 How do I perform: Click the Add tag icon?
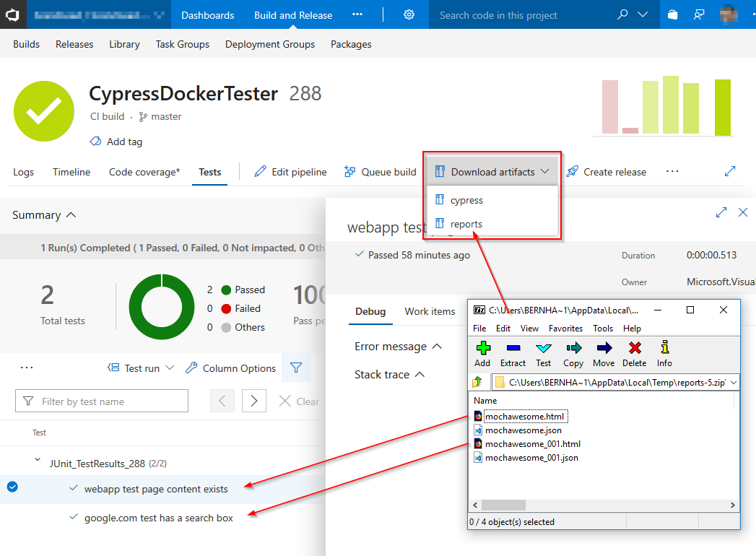point(95,142)
